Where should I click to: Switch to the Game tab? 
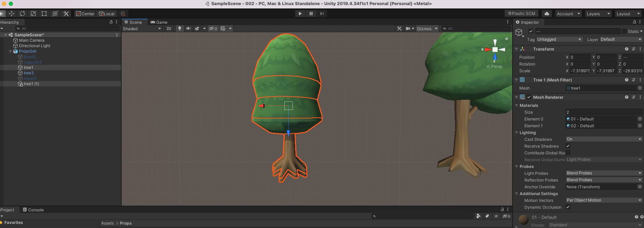pos(159,22)
